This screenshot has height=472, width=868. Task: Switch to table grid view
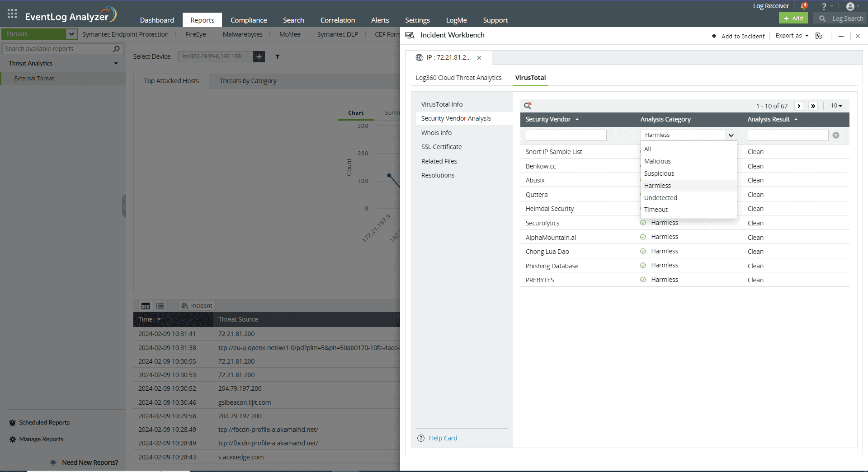click(x=146, y=306)
